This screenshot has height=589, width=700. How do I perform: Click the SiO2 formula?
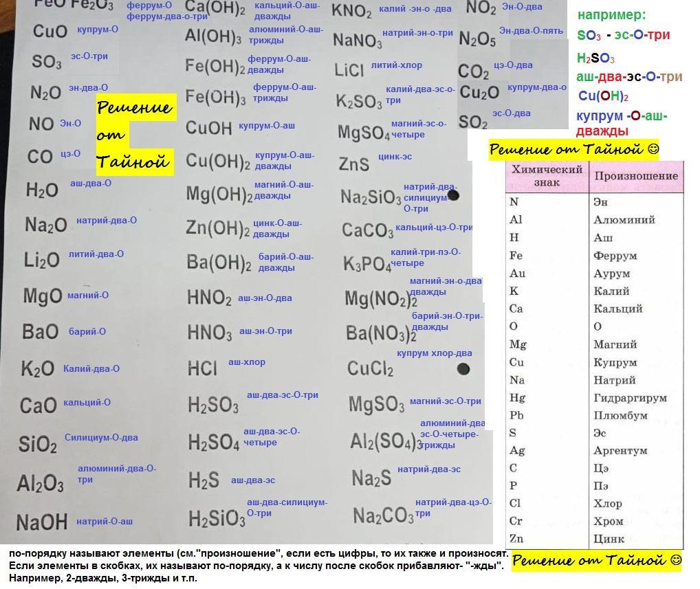click(38, 444)
